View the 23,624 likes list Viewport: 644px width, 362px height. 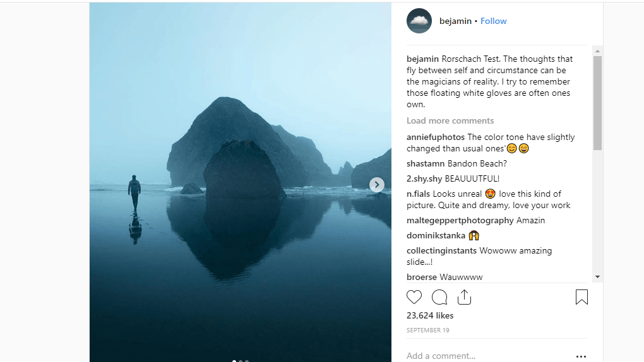430,315
